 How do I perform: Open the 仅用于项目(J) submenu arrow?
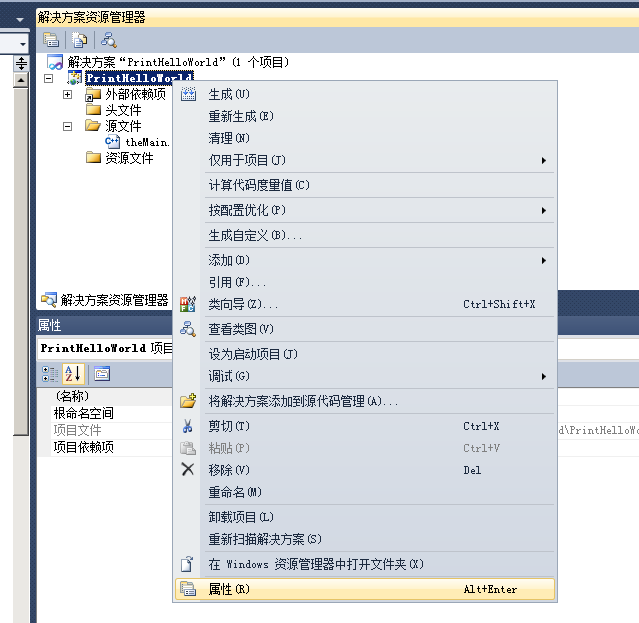point(544,161)
